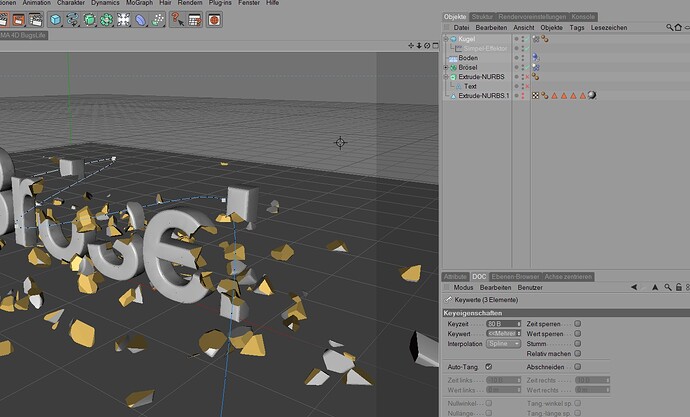Click the Keyeigenschaften section header
The width and height of the screenshot is (690, 417).
tap(565, 313)
